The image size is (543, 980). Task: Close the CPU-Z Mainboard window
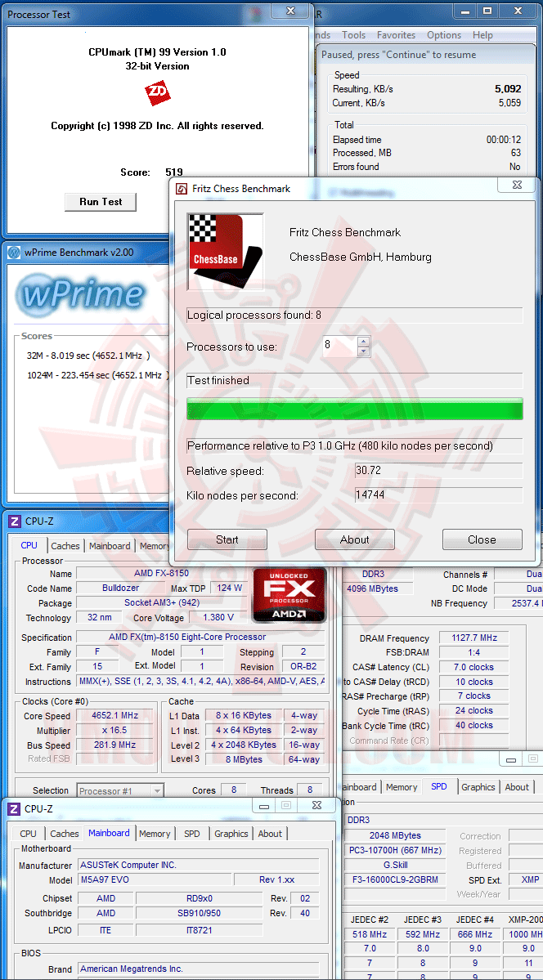click(316, 806)
